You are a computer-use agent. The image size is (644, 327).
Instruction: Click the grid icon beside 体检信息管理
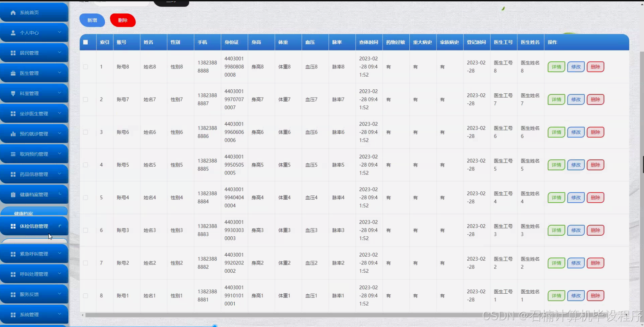pos(13,226)
